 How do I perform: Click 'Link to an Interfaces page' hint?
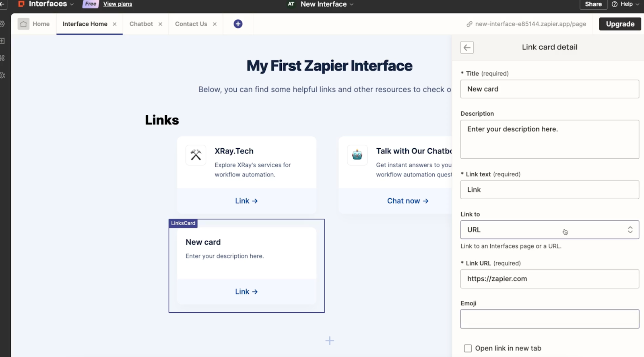(x=511, y=246)
